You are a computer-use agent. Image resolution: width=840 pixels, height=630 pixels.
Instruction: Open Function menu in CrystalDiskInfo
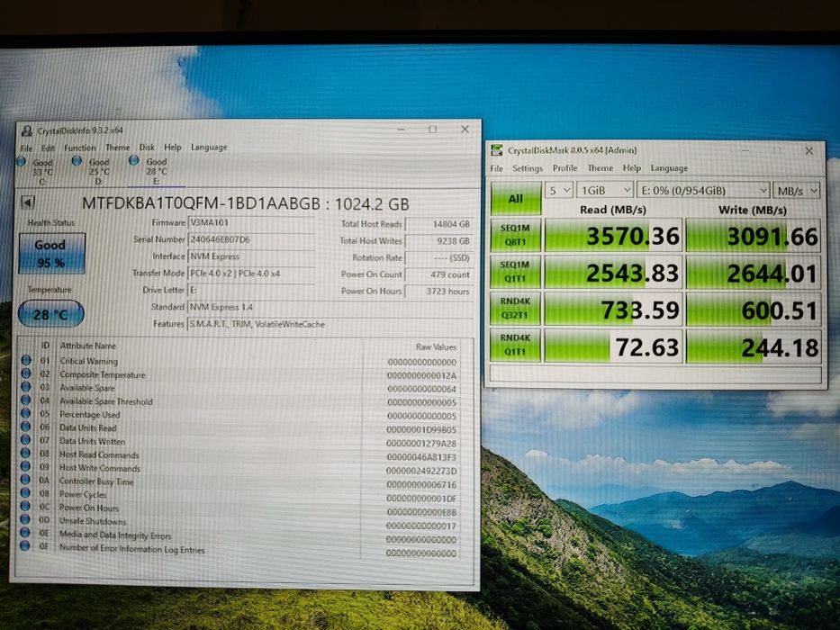pos(80,148)
